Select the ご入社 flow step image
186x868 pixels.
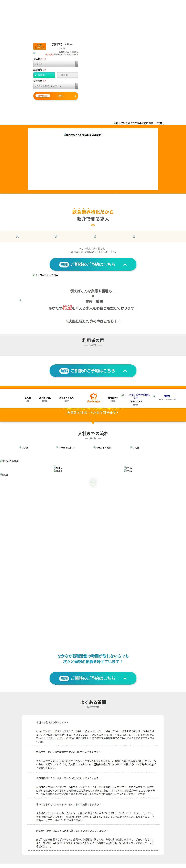click(135, 448)
